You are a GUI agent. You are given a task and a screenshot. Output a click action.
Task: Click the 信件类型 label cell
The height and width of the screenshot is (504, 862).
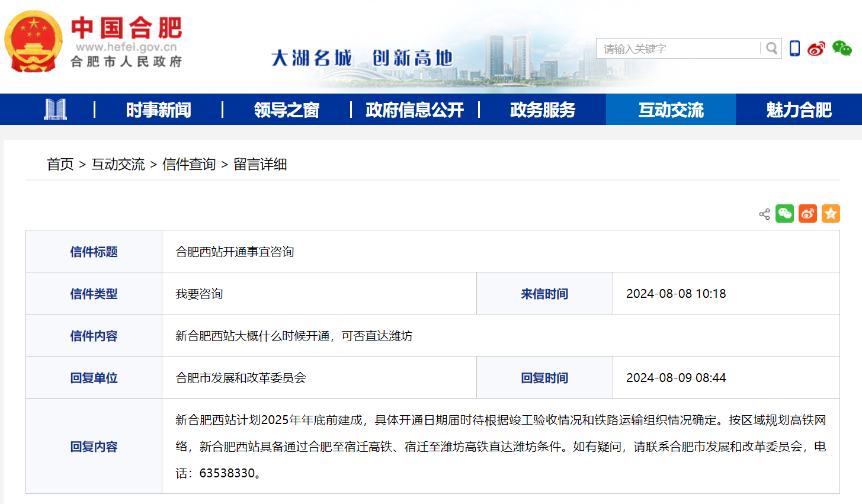(94, 294)
